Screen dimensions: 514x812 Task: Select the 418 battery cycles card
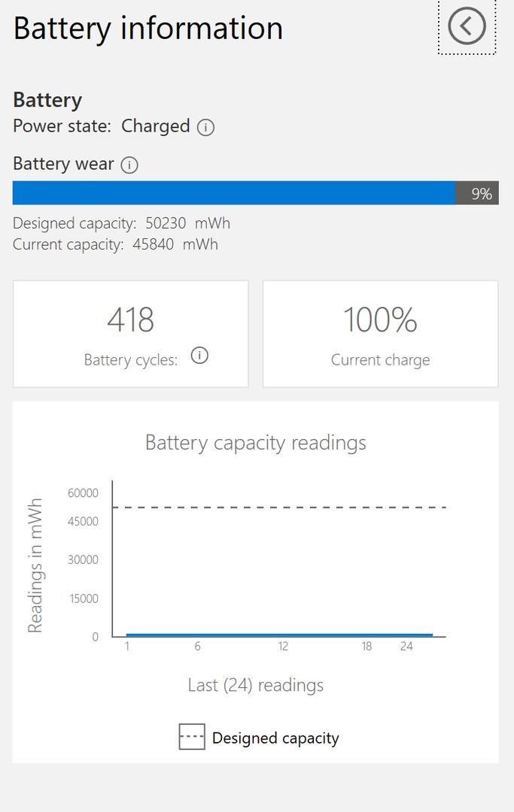tap(131, 334)
